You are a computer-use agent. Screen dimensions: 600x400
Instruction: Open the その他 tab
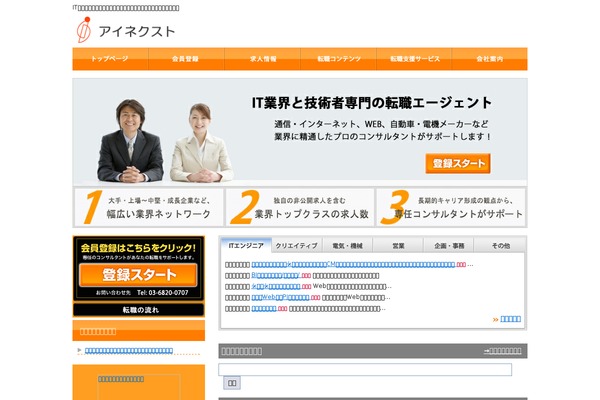(x=500, y=246)
